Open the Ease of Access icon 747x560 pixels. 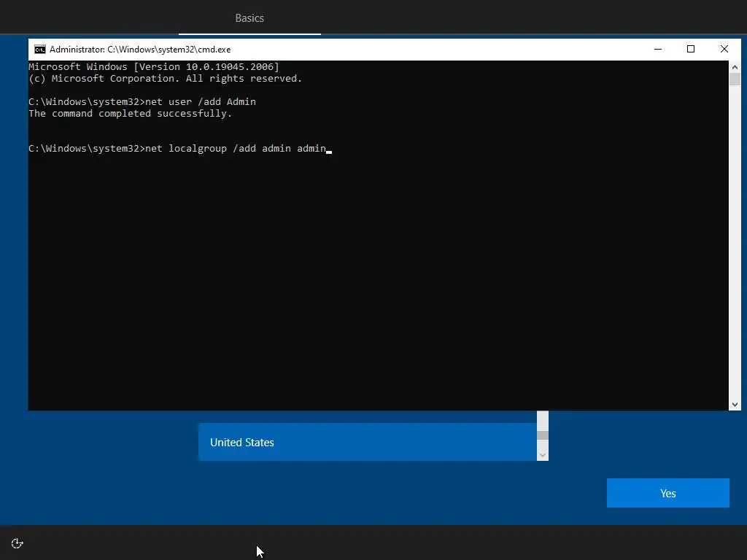coord(18,543)
